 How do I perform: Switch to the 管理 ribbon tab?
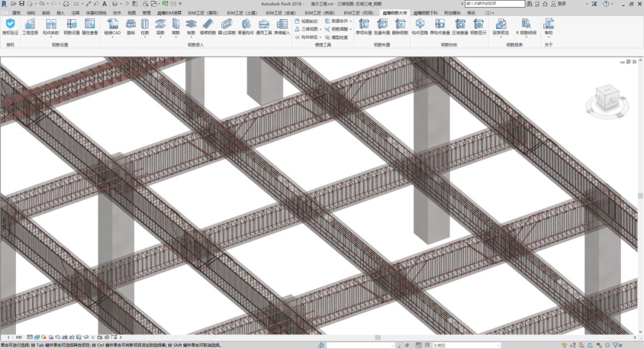click(146, 13)
